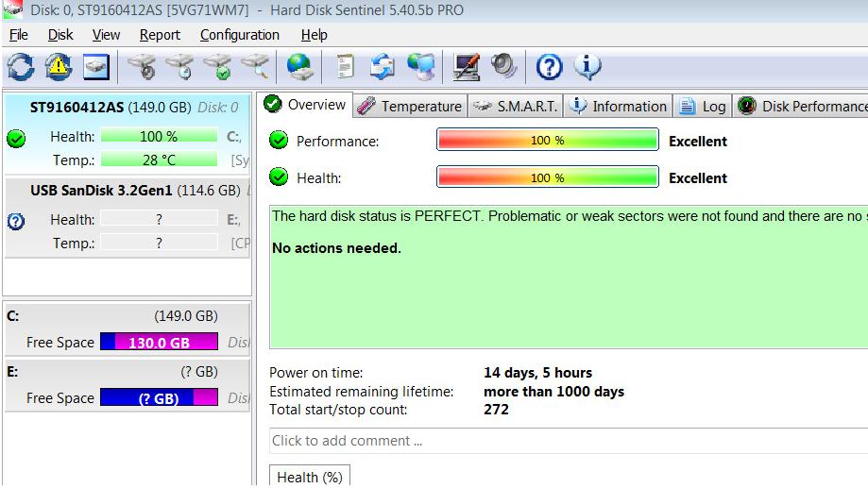This screenshot has height=488, width=868.
Task: Click the globe with computer network icon
Action: [x=421, y=67]
